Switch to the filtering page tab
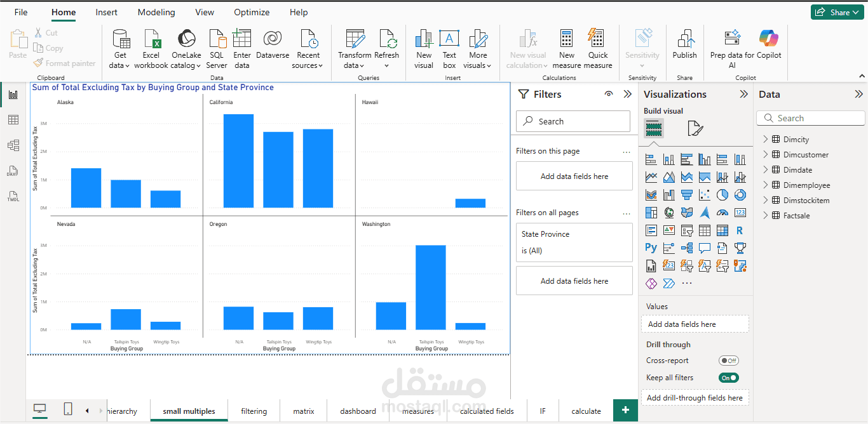868x424 pixels. (254, 411)
